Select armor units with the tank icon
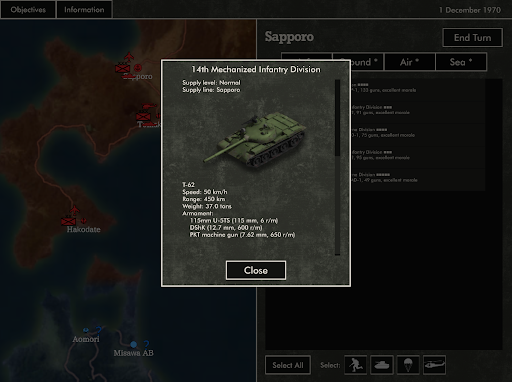512x382 pixels. [x=382, y=365]
